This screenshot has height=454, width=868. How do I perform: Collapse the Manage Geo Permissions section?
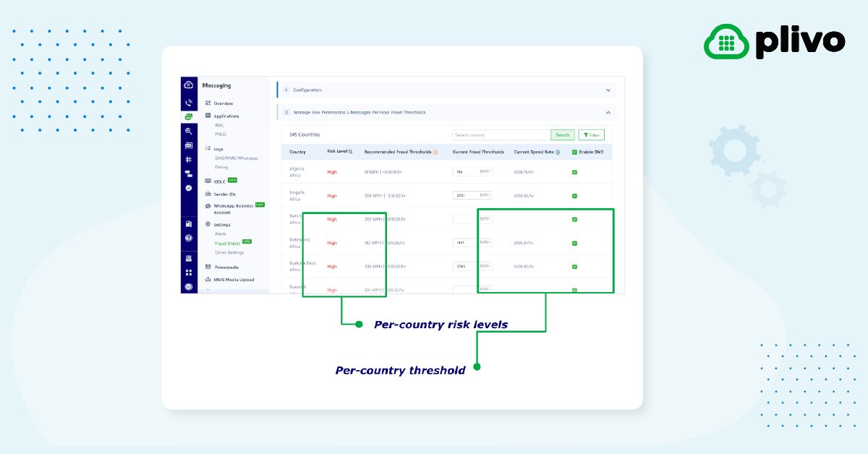pos(608,113)
